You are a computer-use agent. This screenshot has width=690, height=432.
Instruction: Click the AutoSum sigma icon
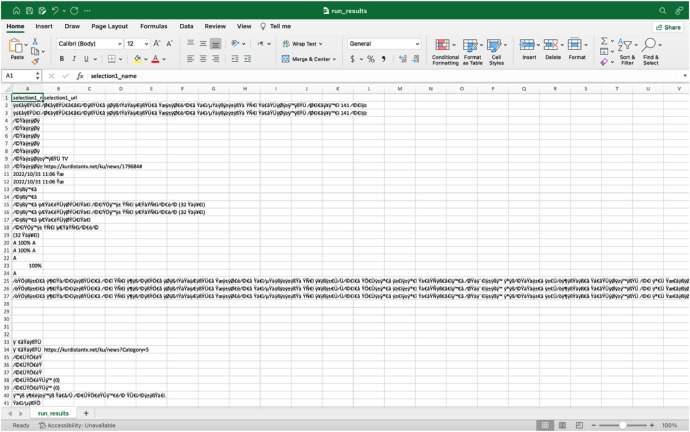tap(604, 41)
